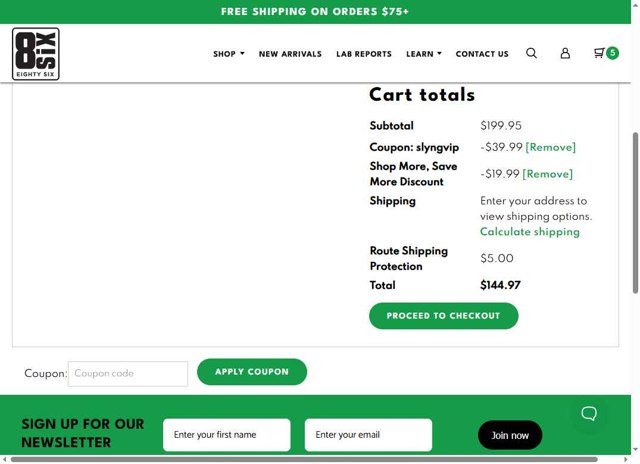Viewport: 640px width, 464px height.
Task: Click the Sign Up For Our Newsletter heading
Action: [83, 433]
